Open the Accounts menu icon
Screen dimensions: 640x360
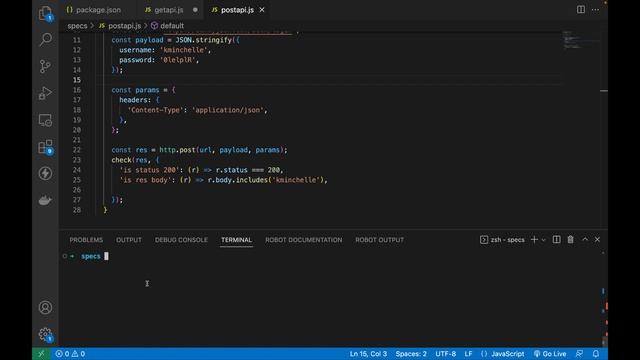[x=45, y=307]
